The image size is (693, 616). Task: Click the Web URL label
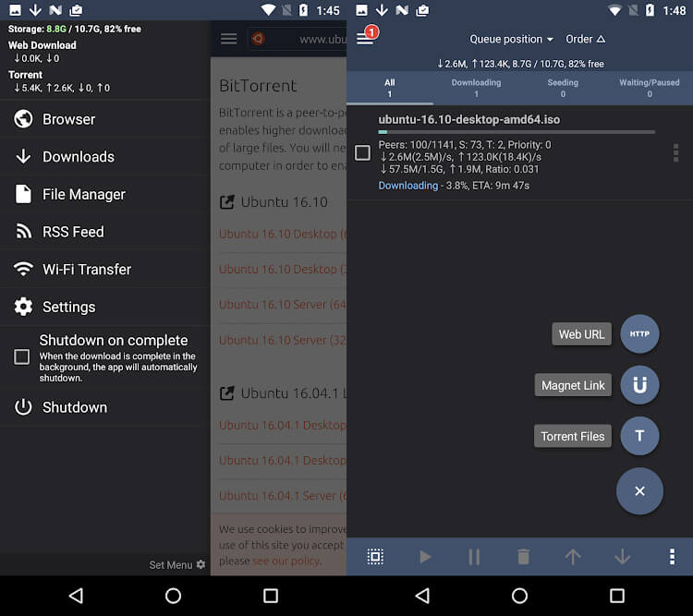tap(581, 334)
